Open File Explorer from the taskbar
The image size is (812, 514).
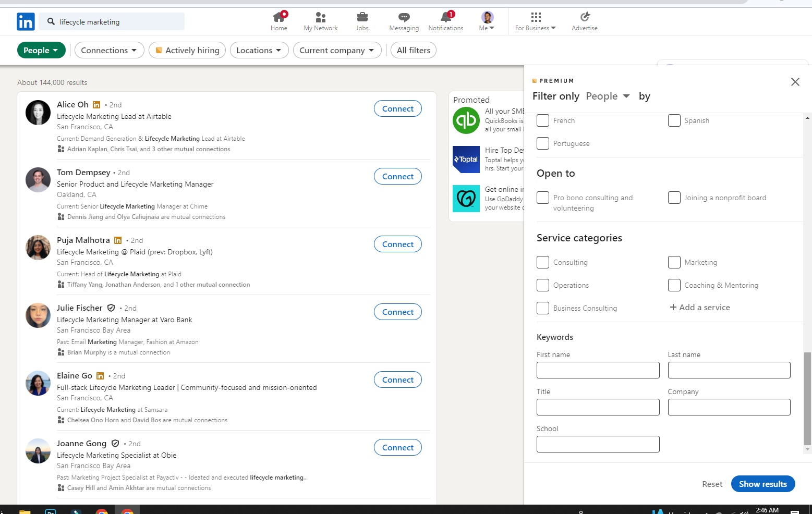(x=25, y=511)
